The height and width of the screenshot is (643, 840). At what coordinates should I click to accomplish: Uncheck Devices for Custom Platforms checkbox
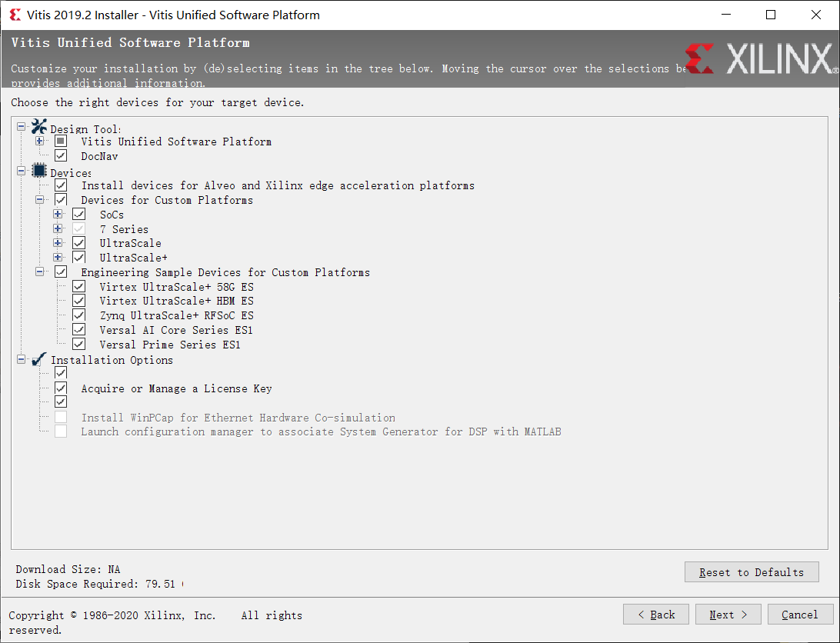[61, 200]
